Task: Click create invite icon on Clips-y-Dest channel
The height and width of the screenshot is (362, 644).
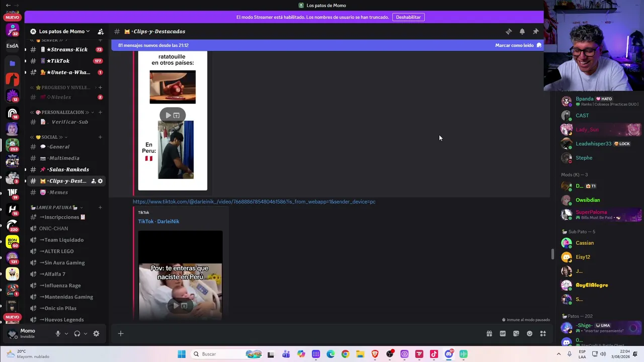Action: point(93,181)
